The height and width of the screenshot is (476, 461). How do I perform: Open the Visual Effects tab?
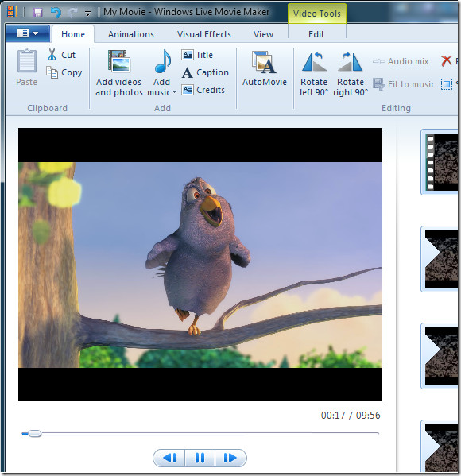pyautogui.click(x=204, y=34)
